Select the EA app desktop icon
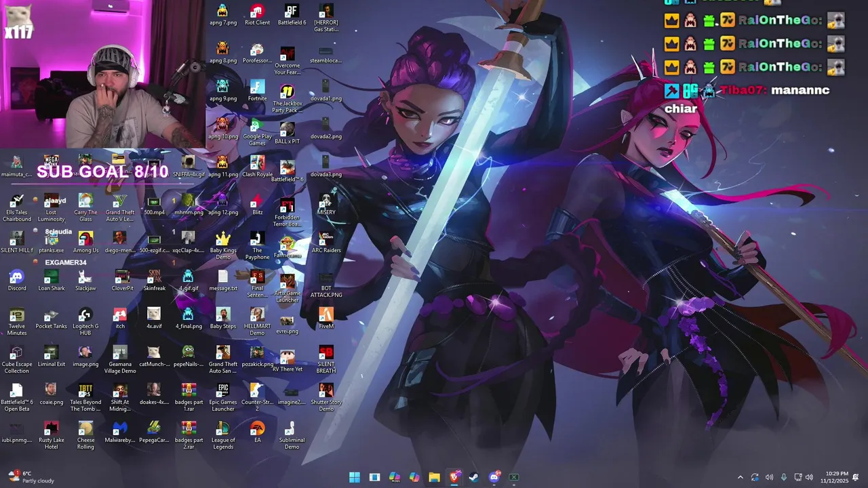The image size is (868, 488). 257,432
